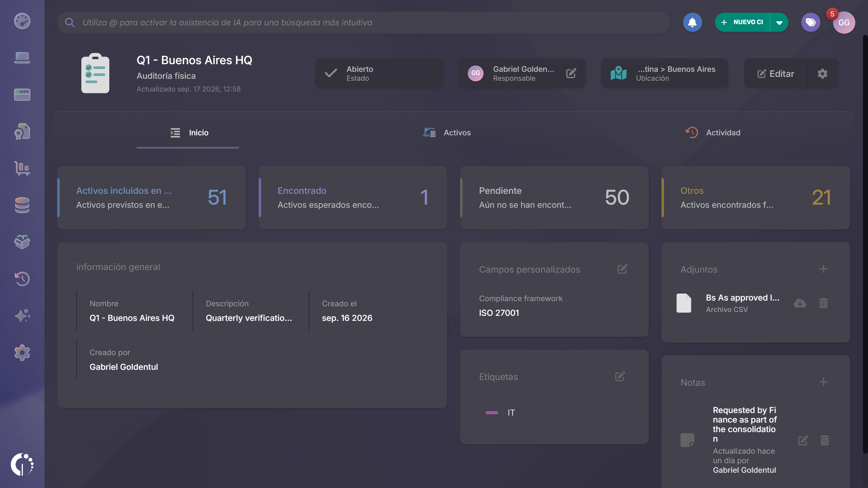This screenshot has height=488, width=868.
Task: Expand the NUEVO CI dropdown arrow
Action: 779,22
